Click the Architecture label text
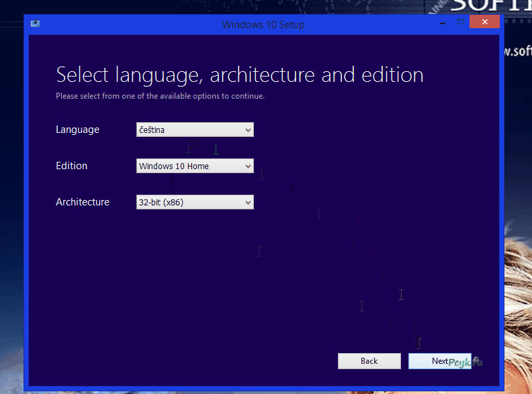Image resolution: width=532 pixels, height=394 pixels. click(83, 202)
